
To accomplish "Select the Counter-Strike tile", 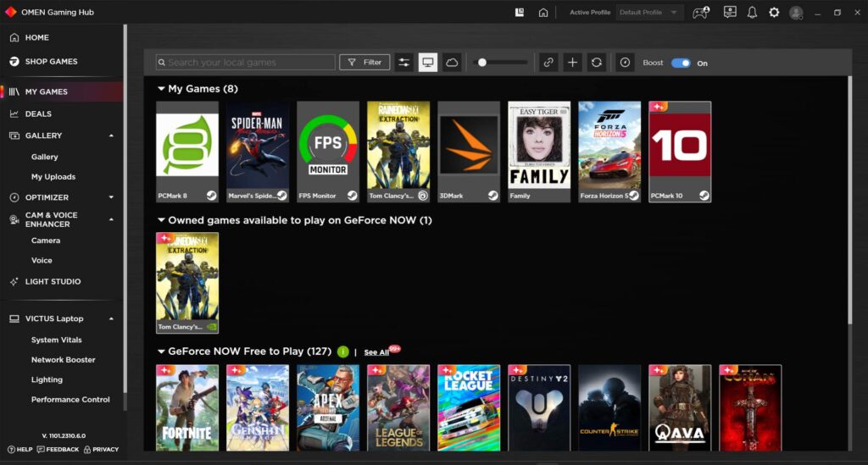I will pos(609,408).
